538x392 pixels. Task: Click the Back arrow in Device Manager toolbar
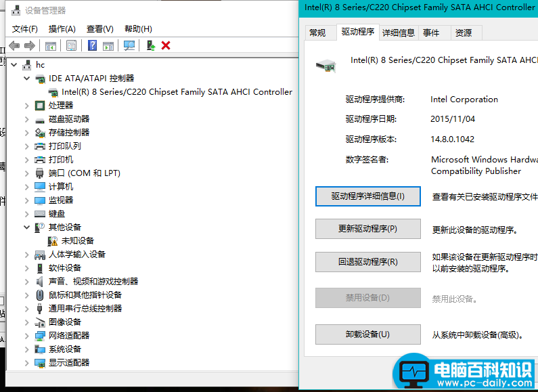14,45
